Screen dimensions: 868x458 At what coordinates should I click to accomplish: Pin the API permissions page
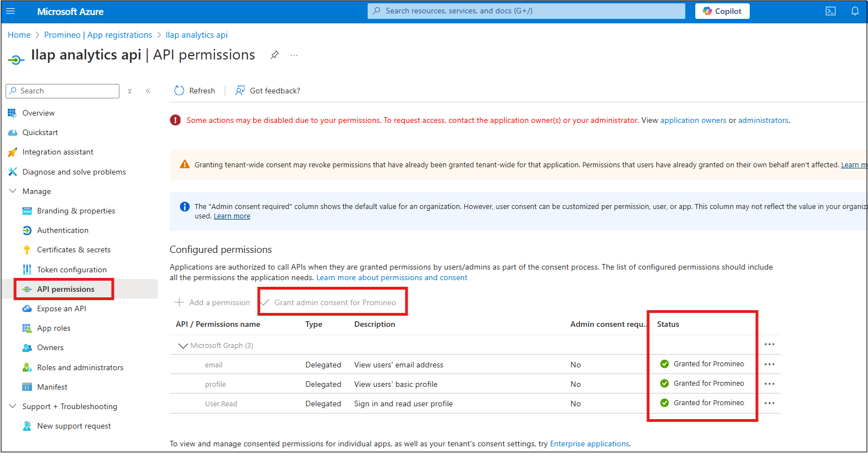click(x=274, y=55)
